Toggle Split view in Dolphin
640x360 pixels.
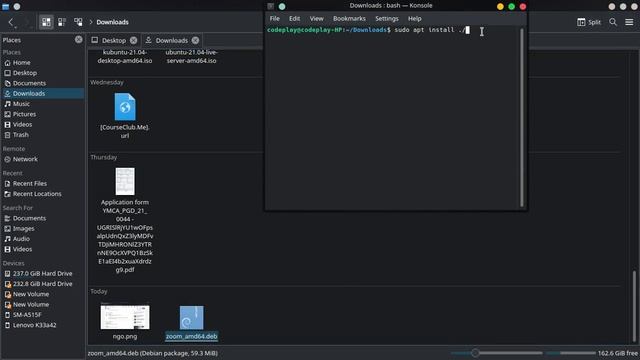tap(589, 22)
